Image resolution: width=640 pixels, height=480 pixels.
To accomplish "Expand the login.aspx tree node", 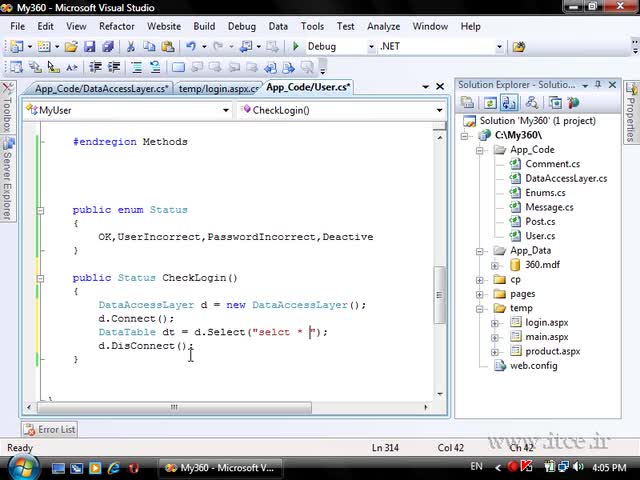I will (x=495, y=323).
